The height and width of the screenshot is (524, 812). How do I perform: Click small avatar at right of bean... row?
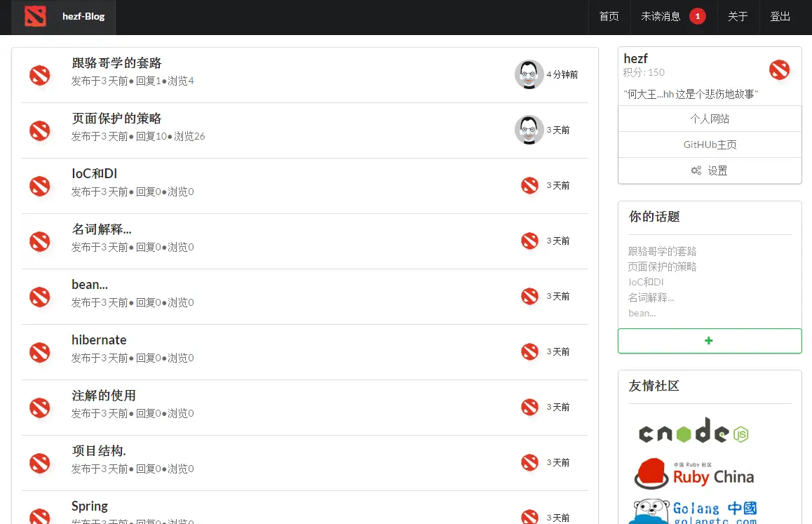coord(530,296)
